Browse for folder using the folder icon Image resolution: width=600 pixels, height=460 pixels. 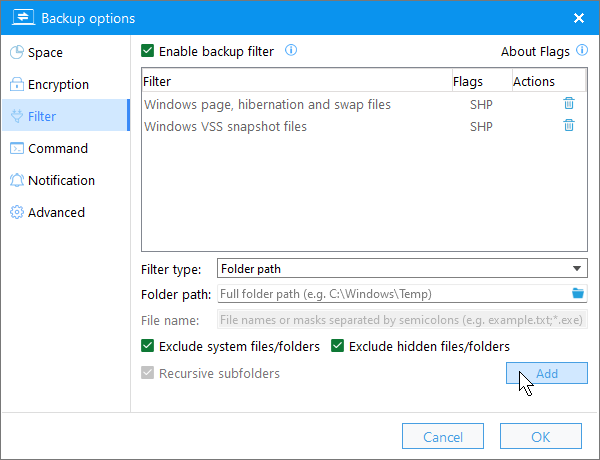[577, 293]
